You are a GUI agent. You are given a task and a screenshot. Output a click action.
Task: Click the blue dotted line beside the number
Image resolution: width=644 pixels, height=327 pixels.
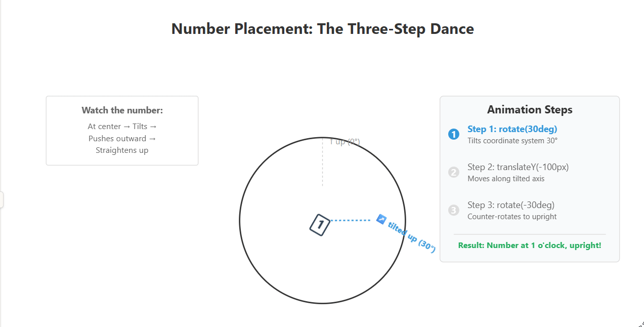pyautogui.click(x=351, y=220)
